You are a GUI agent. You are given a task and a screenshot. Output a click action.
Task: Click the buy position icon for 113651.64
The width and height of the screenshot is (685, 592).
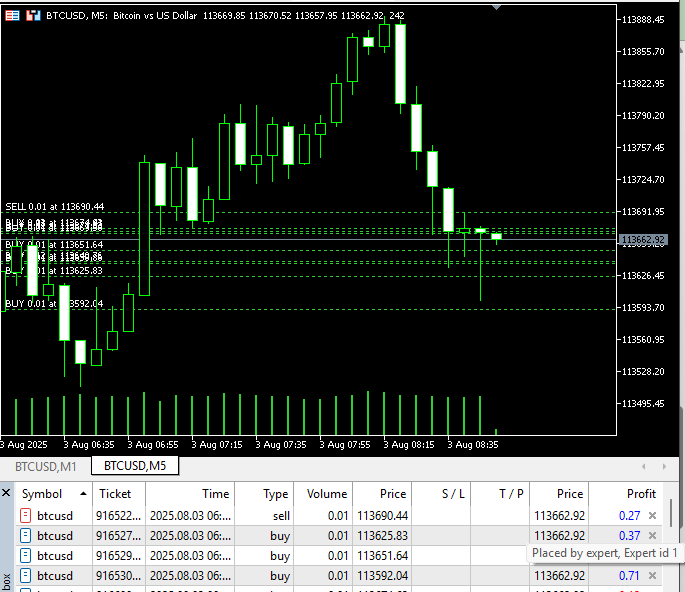(x=26, y=556)
